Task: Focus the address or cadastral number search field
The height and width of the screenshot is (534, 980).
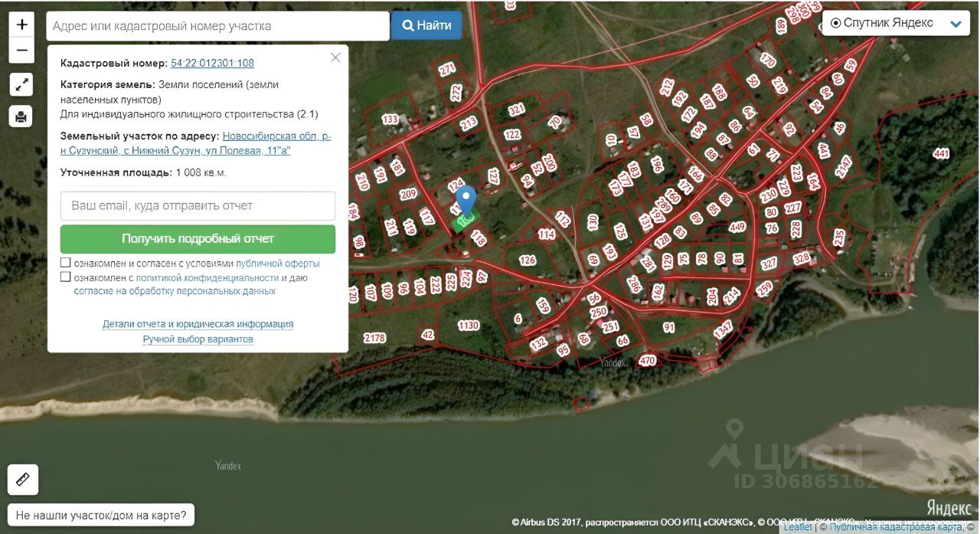Action: 217,26
